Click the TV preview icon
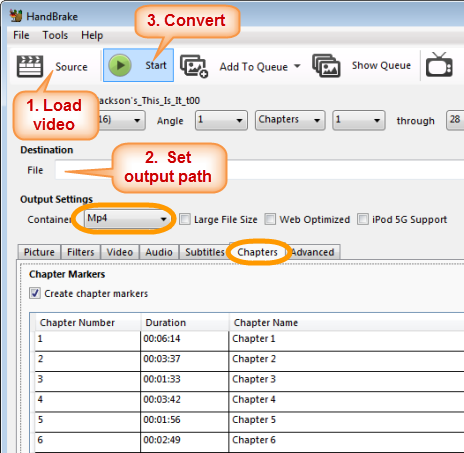 [439, 65]
